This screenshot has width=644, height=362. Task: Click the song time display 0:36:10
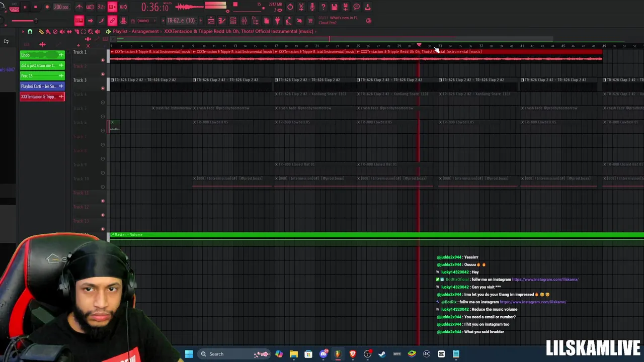[x=155, y=7]
